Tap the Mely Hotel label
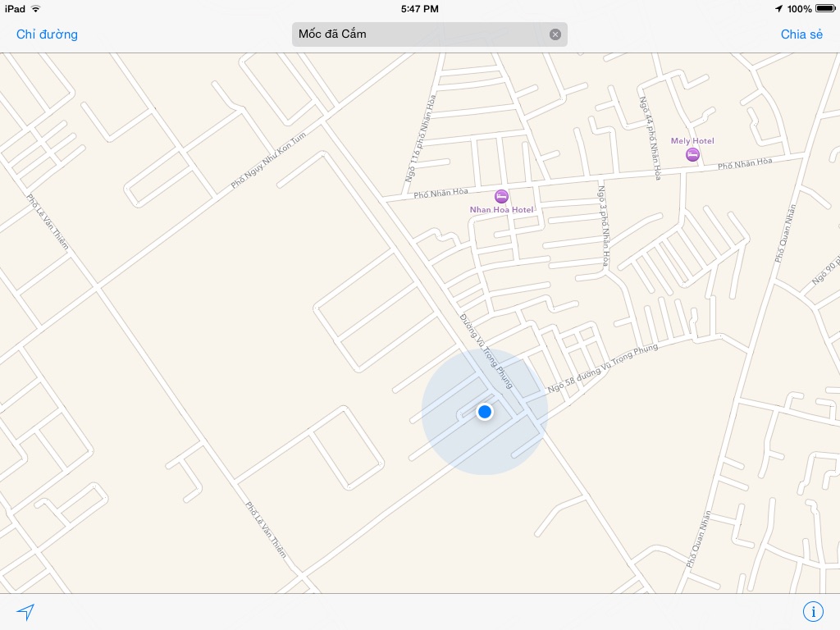This screenshot has height=630, width=840. click(x=692, y=141)
